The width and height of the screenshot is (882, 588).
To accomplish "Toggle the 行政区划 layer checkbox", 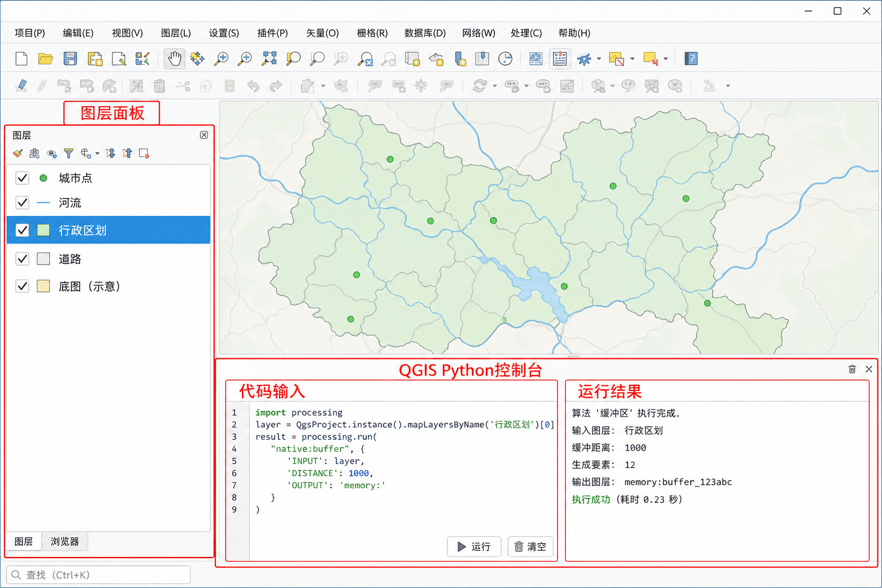I will coord(22,230).
